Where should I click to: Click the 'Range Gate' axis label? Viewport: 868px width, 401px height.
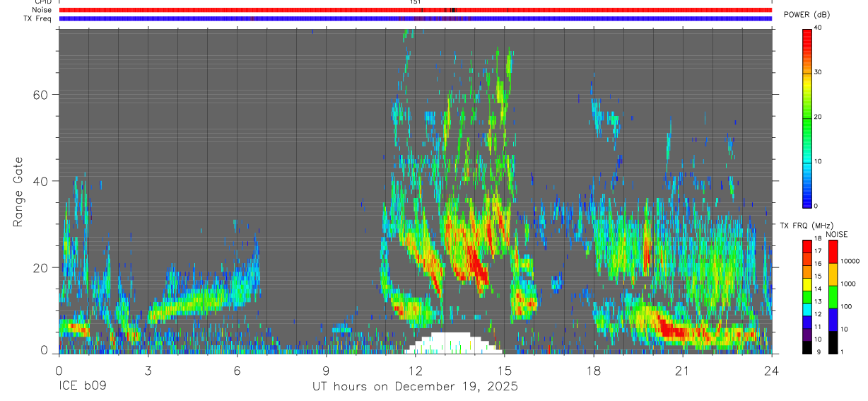click(18, 192)
